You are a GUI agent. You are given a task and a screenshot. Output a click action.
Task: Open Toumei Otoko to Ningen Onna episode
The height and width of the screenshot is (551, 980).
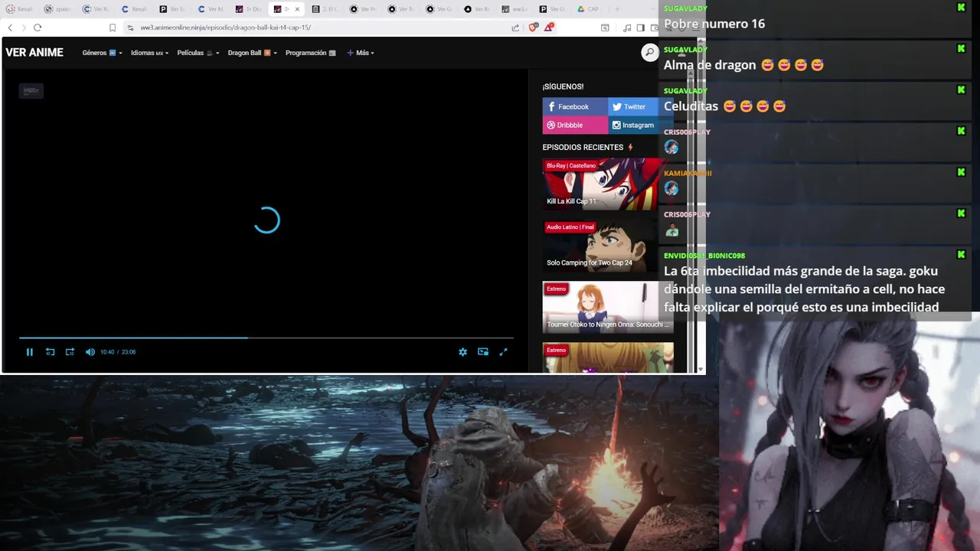(608, 307)
